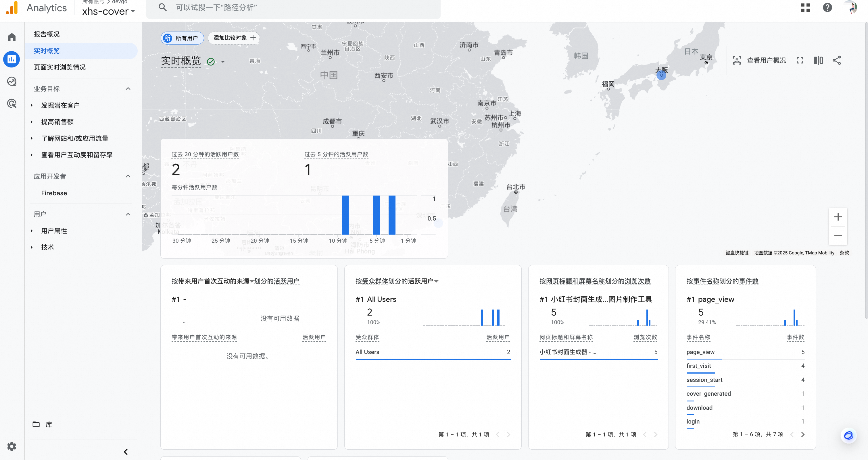Expand the 用户属性 item

32,231
